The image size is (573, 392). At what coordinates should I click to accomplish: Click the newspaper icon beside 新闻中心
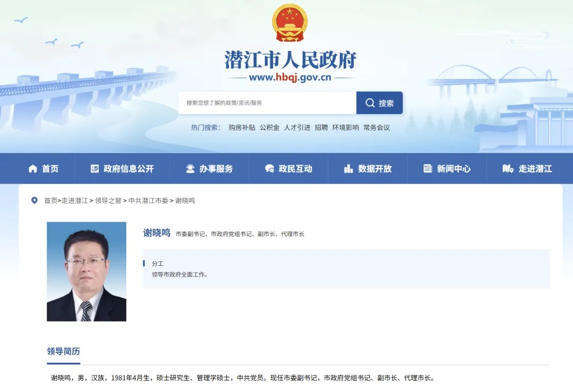[x=428, y=169]
